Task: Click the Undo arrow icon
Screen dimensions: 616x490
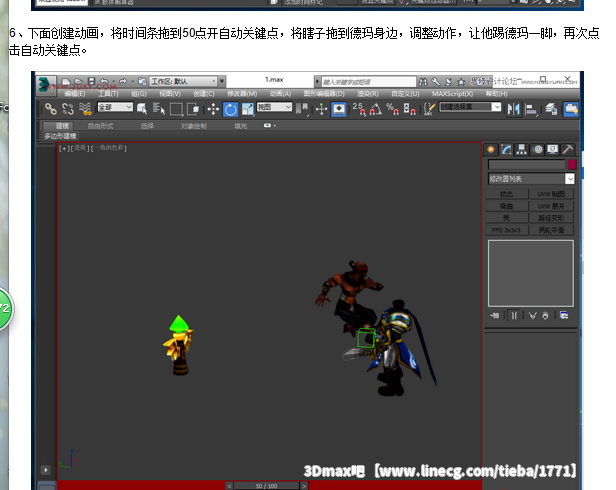Action: coord(104,82)
